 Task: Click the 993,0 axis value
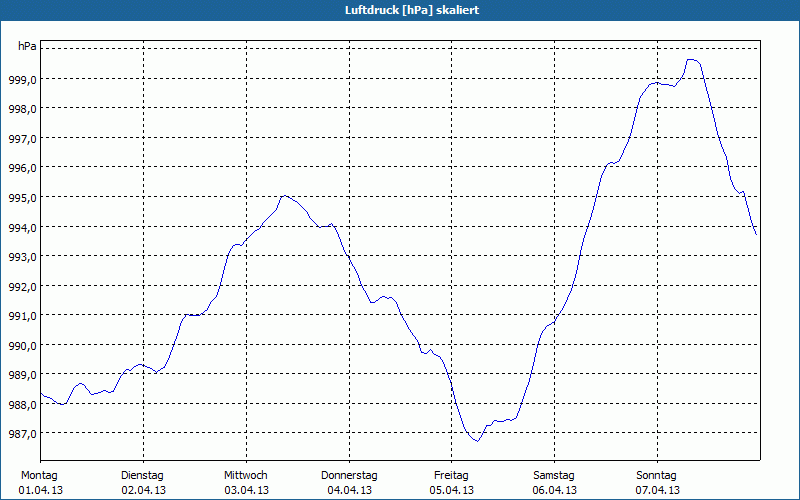point(23,257)
